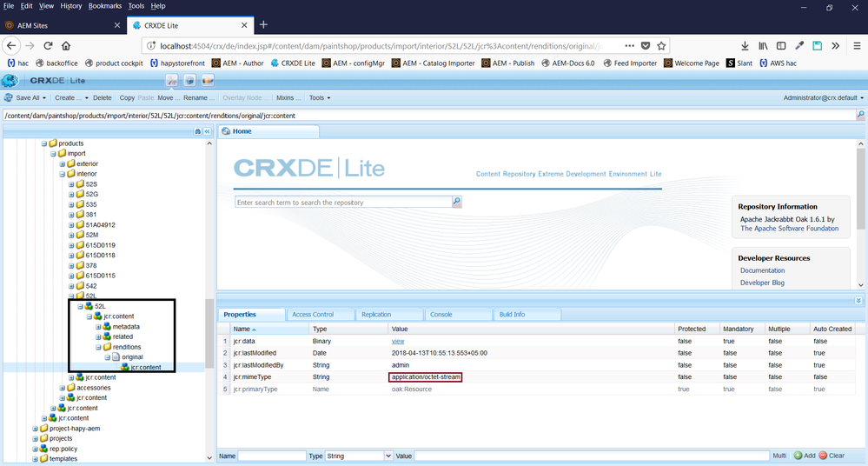Click the Firefox home icon

tap(66, 46)
